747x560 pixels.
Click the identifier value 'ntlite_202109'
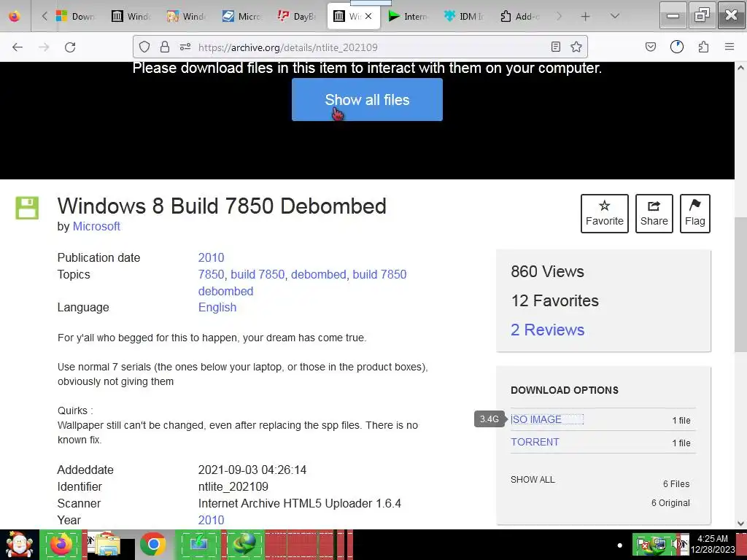point(233,486)
